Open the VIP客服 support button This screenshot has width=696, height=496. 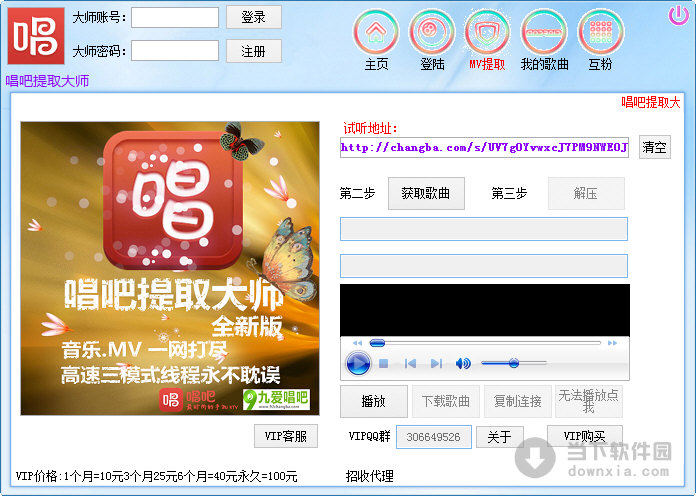click(286, 436)
